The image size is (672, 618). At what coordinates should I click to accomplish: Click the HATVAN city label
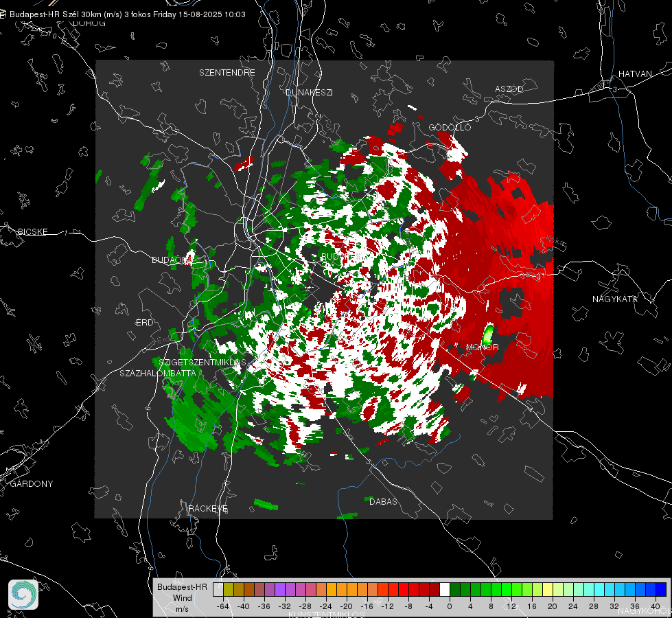(635, 73)
